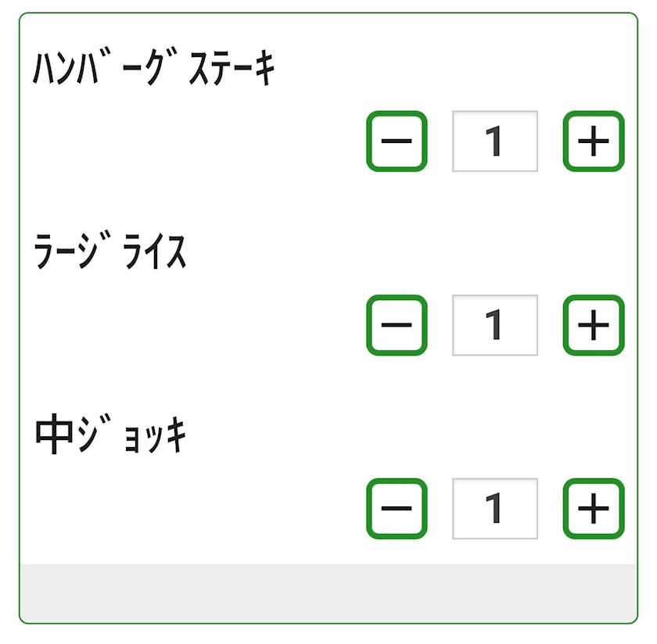Add one more large rice using plus icon
This screenshot has height=644, width=657.
(594, 325)
